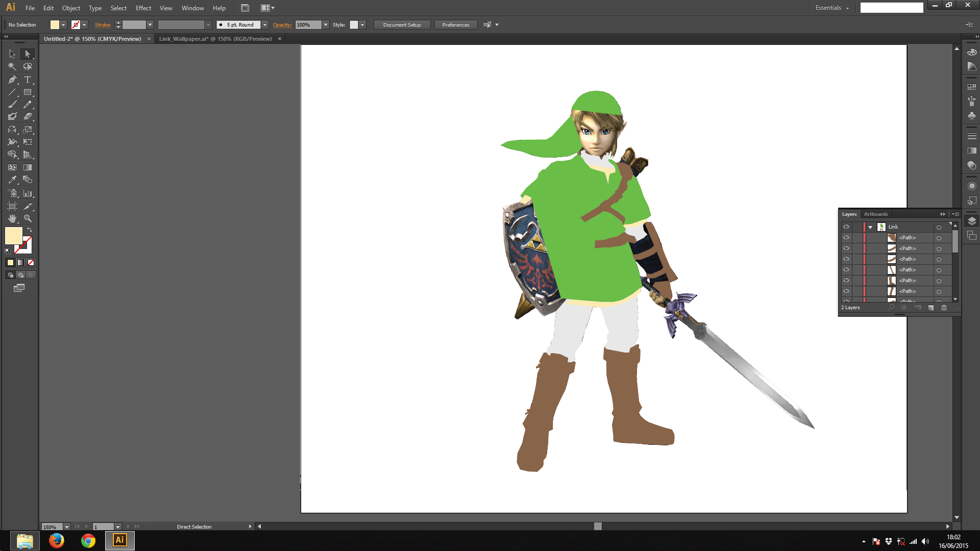
Task: Set paint mode to Color
Action: click(x=10, y=263)
